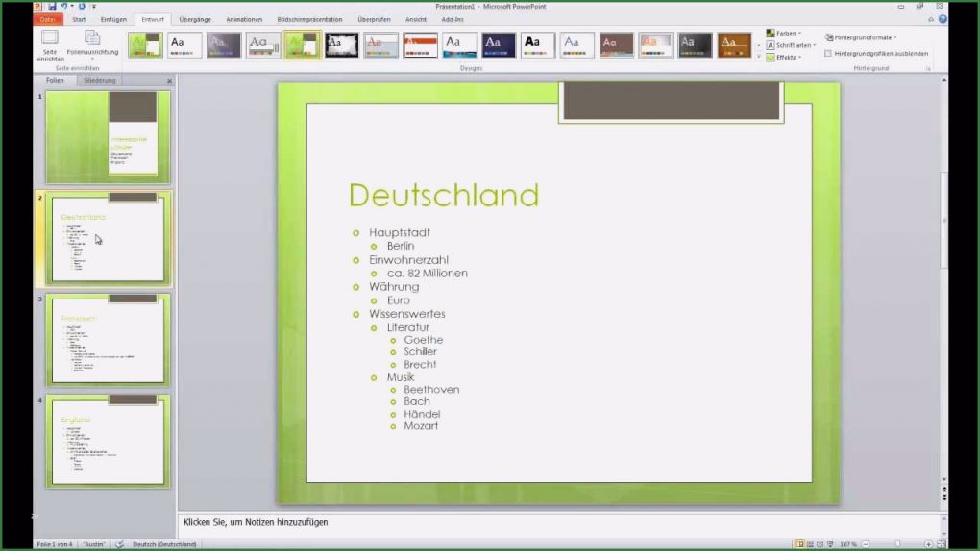Apply the plain white Office theme with black Aa
The image size is (980, 551).
point(184,45)
